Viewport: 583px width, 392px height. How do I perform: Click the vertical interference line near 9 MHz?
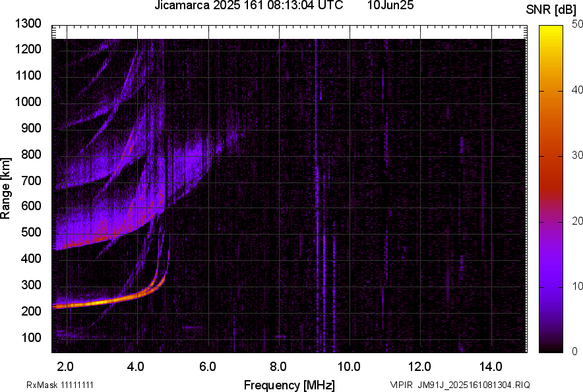pyautogui.click(x=316, y=196)
